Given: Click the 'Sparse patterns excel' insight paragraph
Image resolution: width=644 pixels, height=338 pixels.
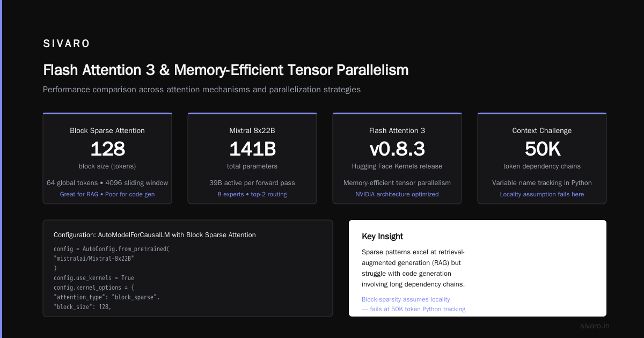Looking at the screenshot, I should point(413,268).
